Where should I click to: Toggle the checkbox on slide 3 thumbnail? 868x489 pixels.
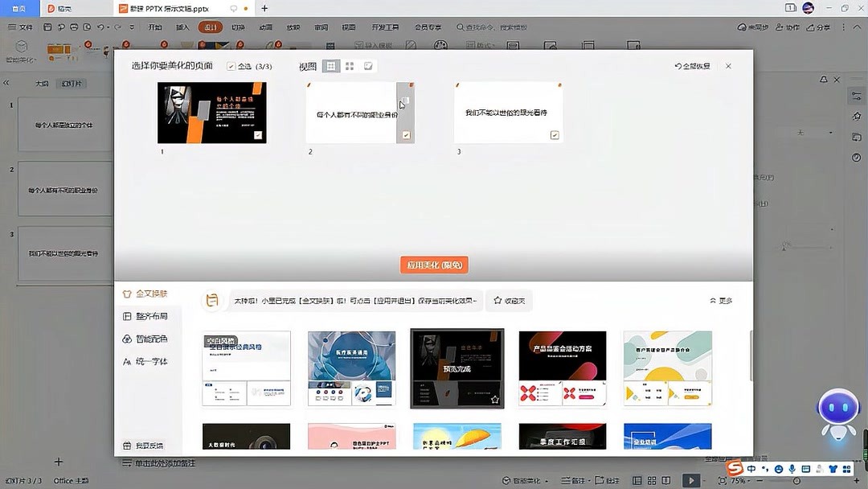click(x=554, y=135)
